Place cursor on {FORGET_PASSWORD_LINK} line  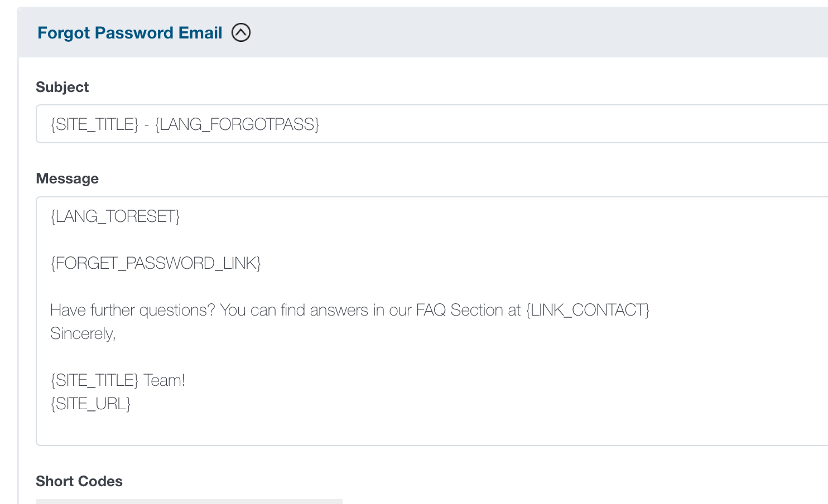pos(156,263)
